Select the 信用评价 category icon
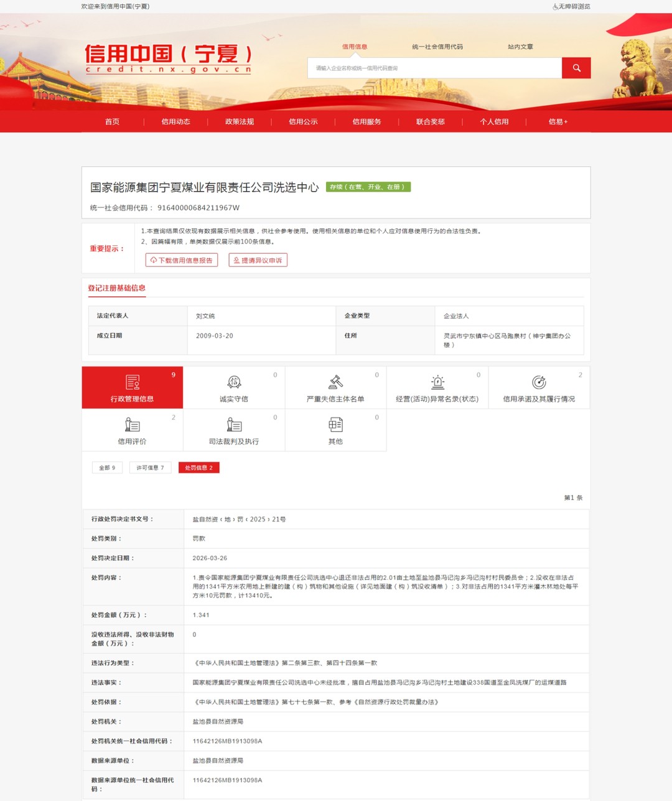Viewport: 672px width, 801px height. pyautogui.click(x=133, y=424)
